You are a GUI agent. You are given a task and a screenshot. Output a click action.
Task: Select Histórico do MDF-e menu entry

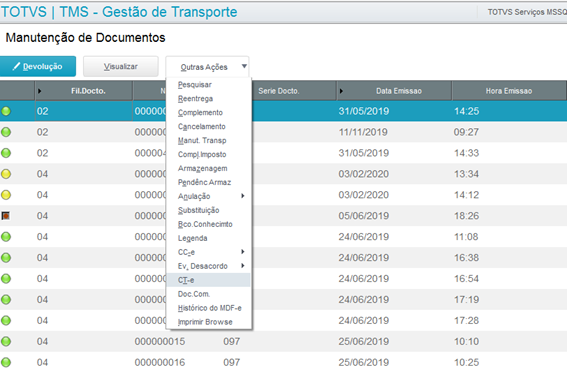(208, 308)
